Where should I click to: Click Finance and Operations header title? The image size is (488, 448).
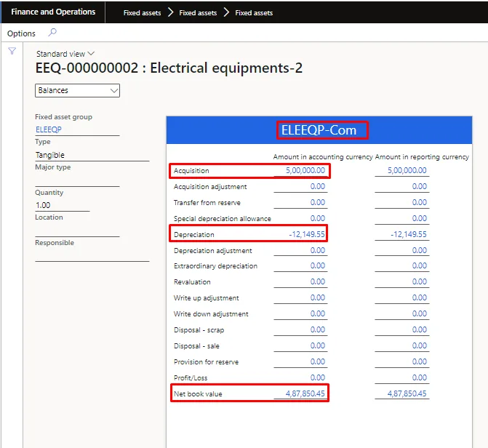[53, 12]
